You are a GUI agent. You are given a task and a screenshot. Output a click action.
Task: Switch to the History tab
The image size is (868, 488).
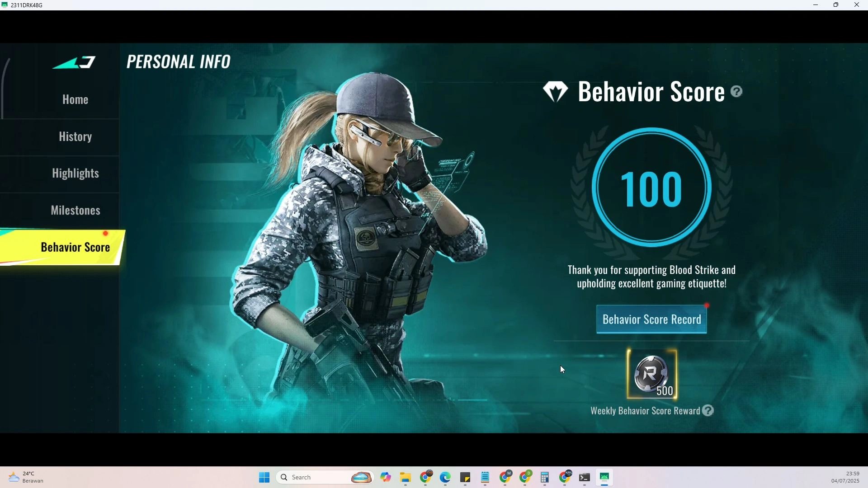click(75, 136)
